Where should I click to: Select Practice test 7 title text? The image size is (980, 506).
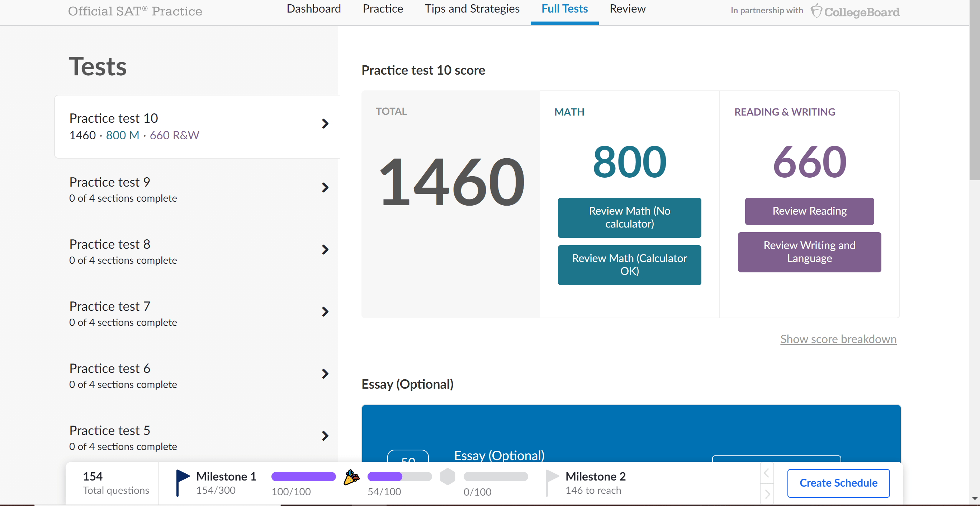pyautogui.click(x=110, y=306)
